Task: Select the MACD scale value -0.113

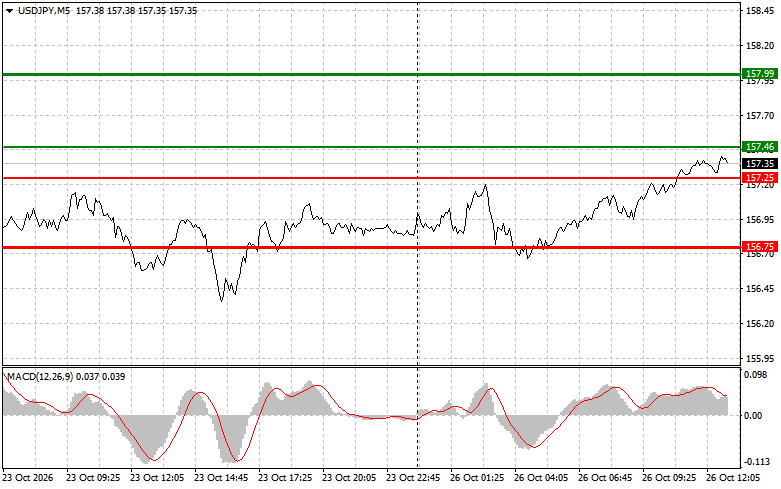Action: (756, 462)
